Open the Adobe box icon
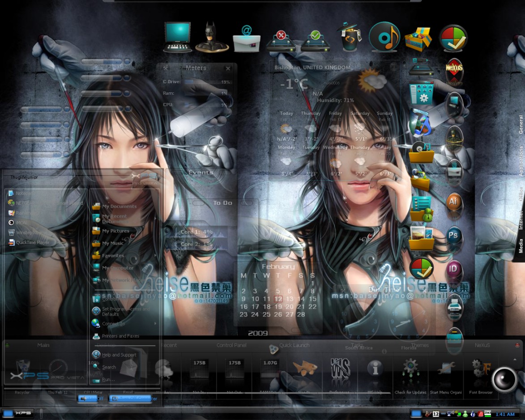Image resolution: width=525 pixels, height=420 pixels. pyautogui.click(x=418, y=39)
